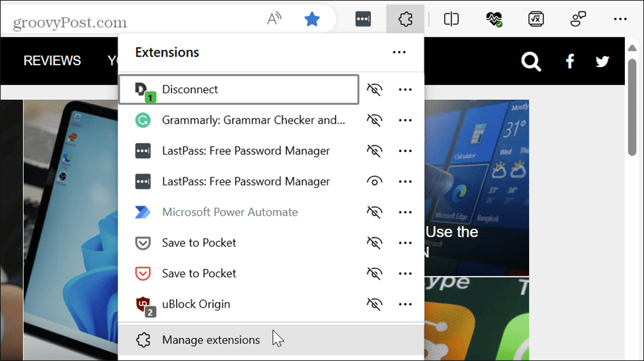Click the Read aloud icon in address bar
This screenshot has height=361, width=644.
pos(274,19)
